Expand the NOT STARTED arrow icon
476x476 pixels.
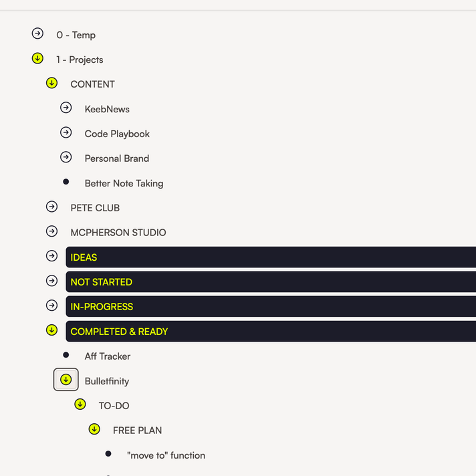[x=51, y=281]
